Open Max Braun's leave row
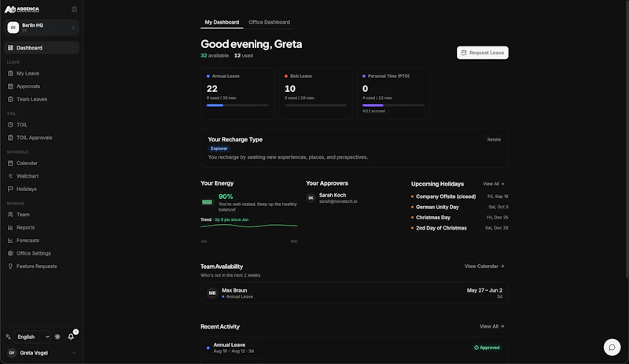The image size is (629, 364). [355, 293]
